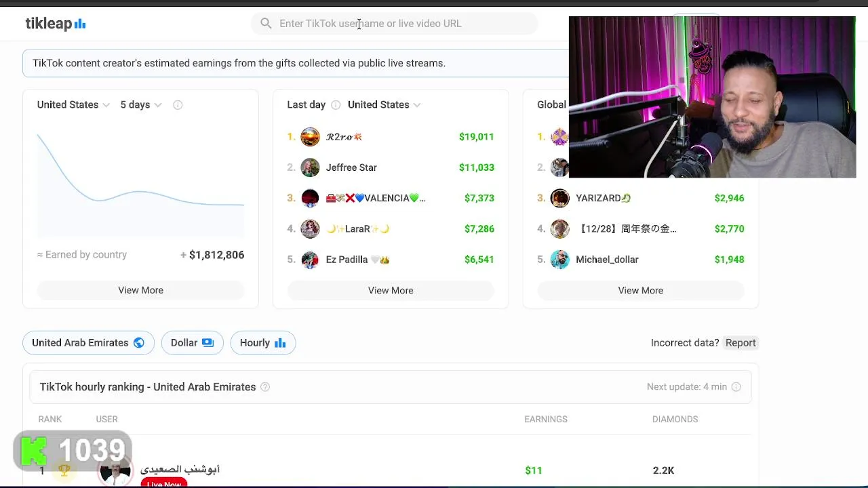Open R2ro avatar in Last day ranking

tap(310, 137)
